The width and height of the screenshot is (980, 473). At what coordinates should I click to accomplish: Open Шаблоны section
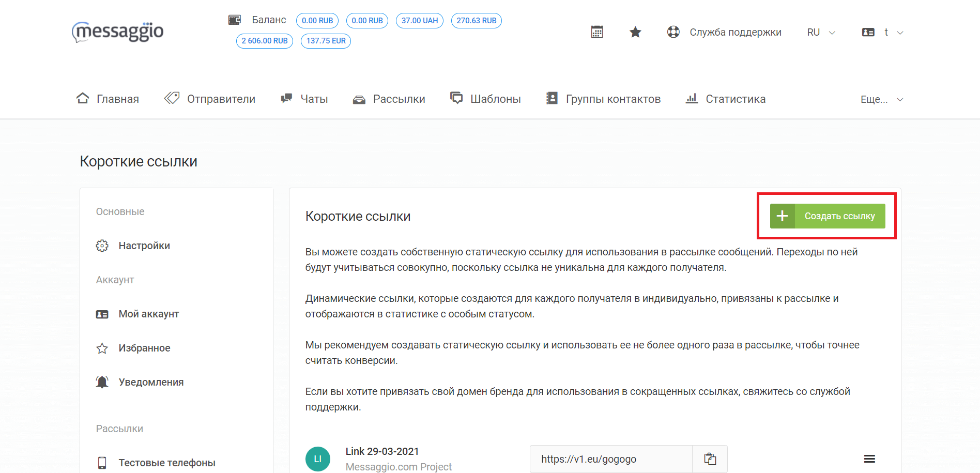coord(496,99)
